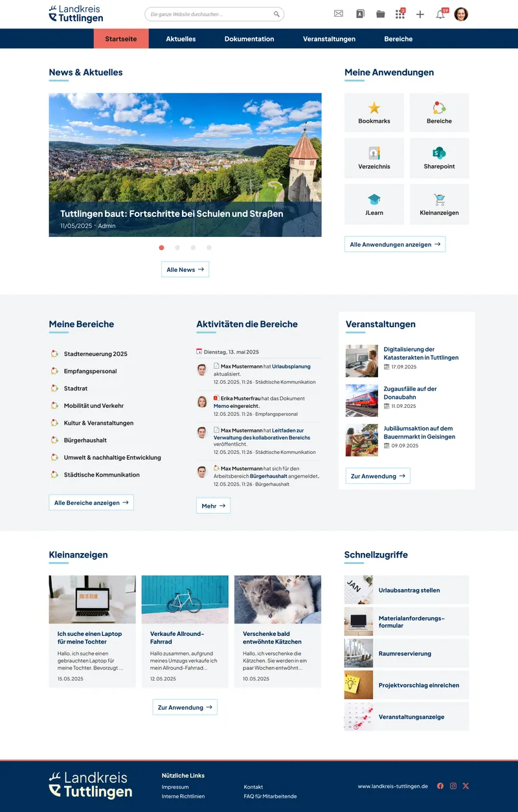Click Zur Anwendung button under Veranstaltungen
The height and width of the screenshot is (812, 518).
(x=378, y=476)
